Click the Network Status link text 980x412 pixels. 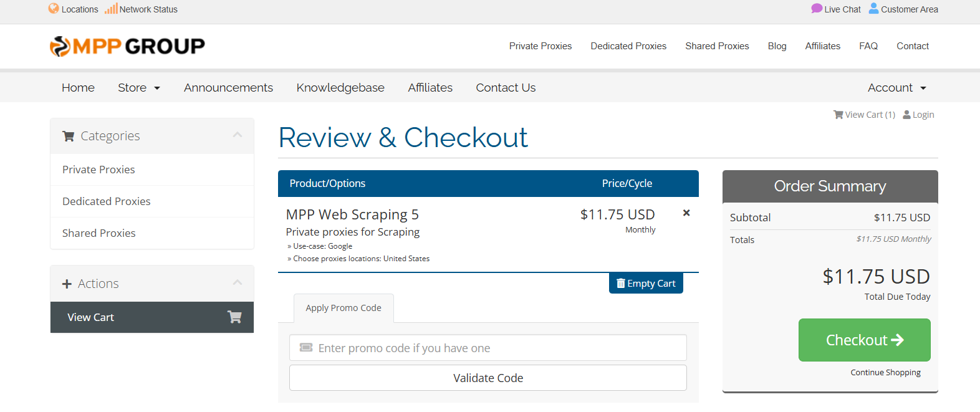148,9
